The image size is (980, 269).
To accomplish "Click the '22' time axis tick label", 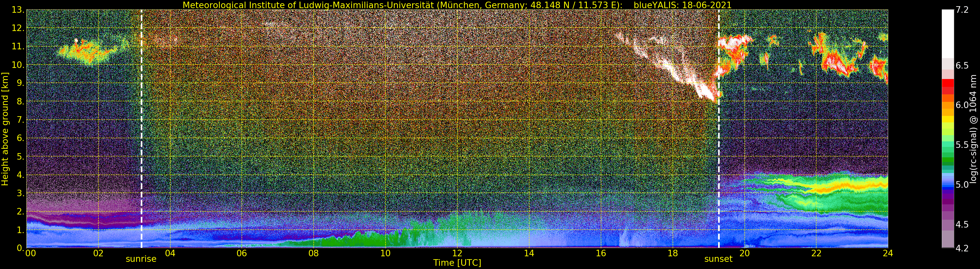I will click(x=816, y=253).
